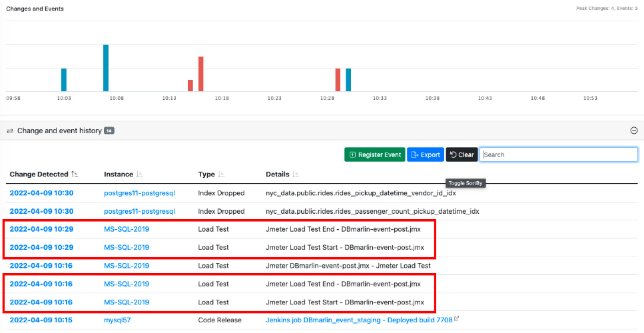Click the change history swap arrows icon
This screenshot has height=333, width=644.
(x=10, y=131)
